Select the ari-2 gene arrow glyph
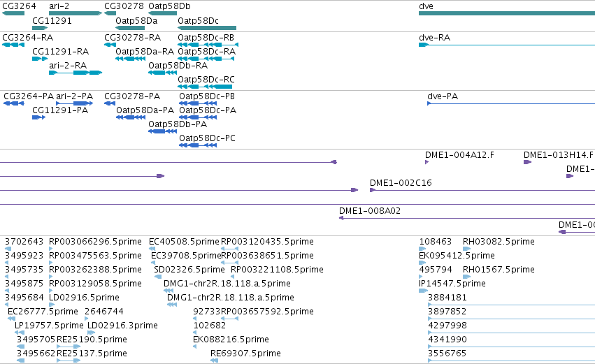The width and height of the screenshot is (595, 364). click(76, 13)
